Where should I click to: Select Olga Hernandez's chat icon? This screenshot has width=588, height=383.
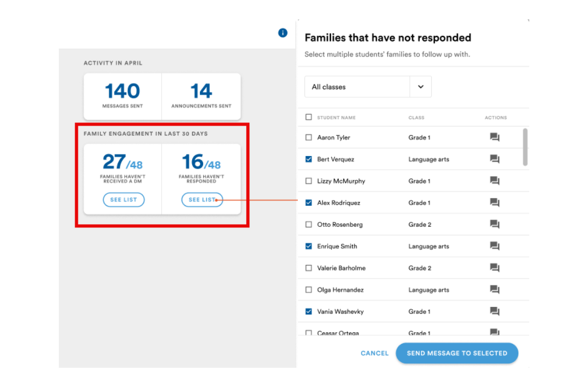point(494,289)
